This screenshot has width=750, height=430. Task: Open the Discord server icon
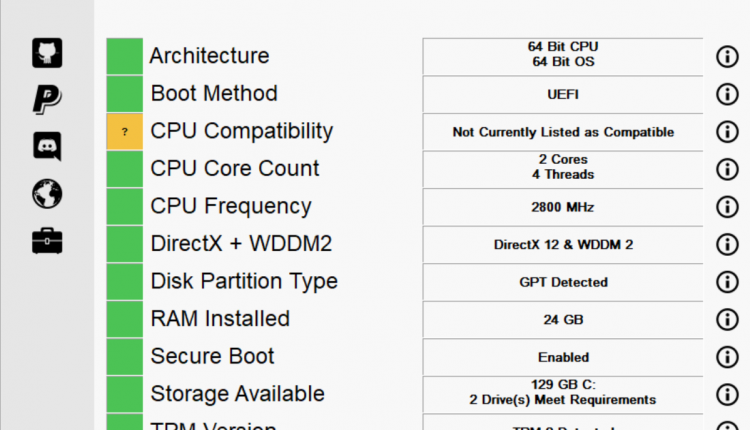pos(47,146)
